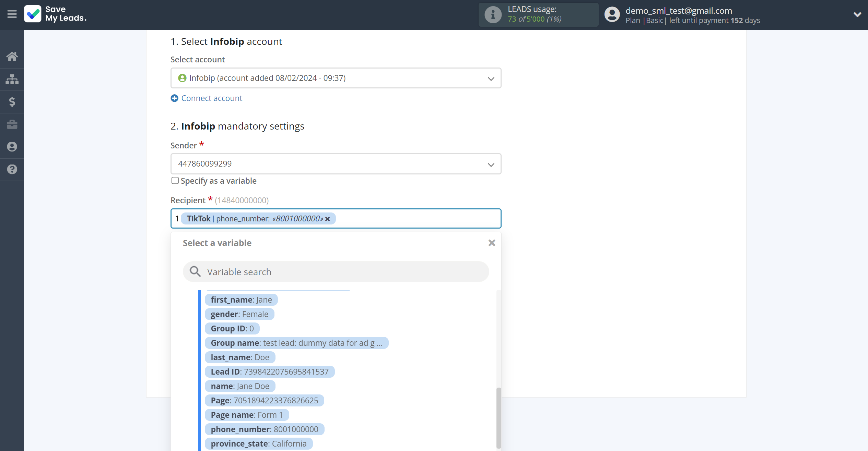The width and height of the screenshot is (868, 451).
Task: Open the help question mark icon
Action: click(x=12, y=169)
